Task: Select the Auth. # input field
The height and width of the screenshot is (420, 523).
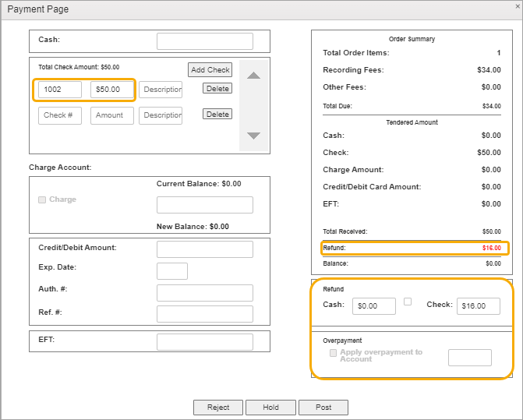Action: pos(205,293)
